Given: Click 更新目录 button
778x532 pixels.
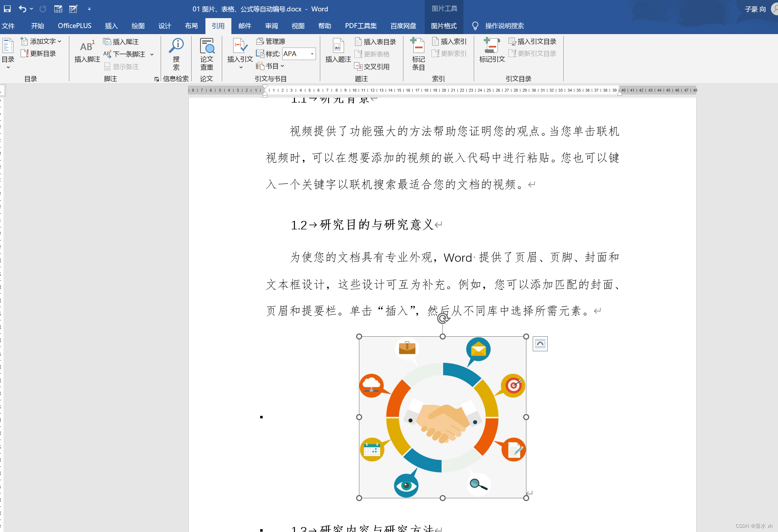Looking at the screenshot, I should [x=39, y=54].
